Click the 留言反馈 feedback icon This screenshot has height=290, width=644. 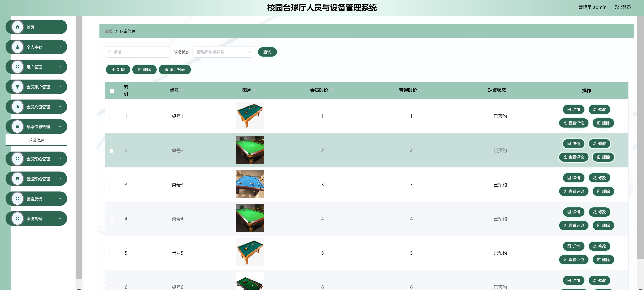point(17,198)
